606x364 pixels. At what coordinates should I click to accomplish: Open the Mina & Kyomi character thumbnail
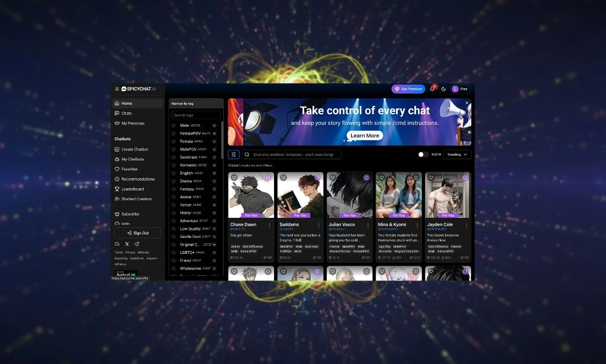point(398,195)
